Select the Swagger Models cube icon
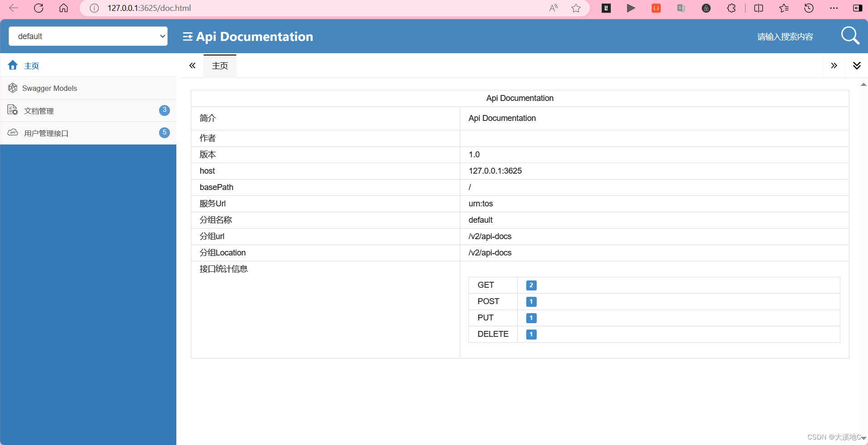Viewport: 868px width, 445px height. tap(13, 88)
